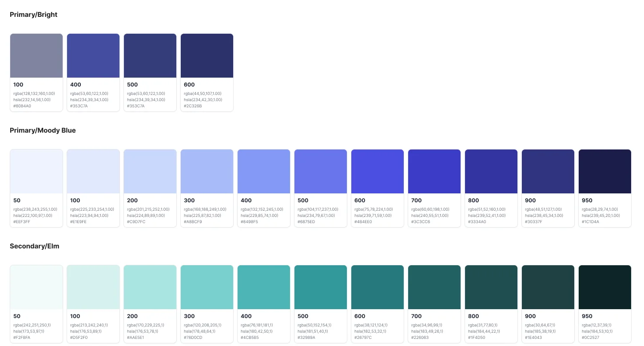Viewport: 644px width, 346px height.
Task: Choose the Primary/Bright 500 color swatch
Action: (150, 55)
